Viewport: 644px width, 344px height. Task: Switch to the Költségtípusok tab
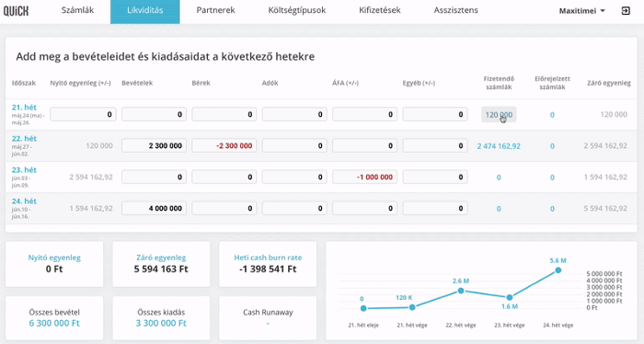(x=297, y=10)
